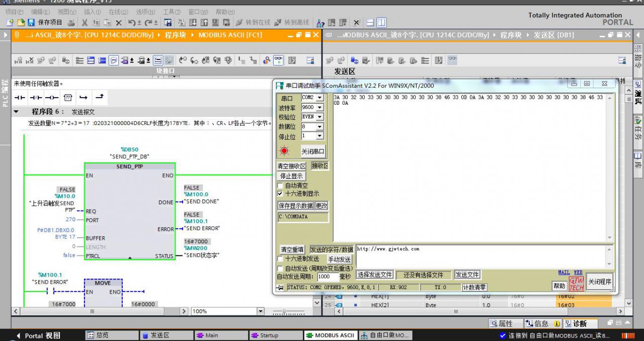Open the 编辑(E) menu

(x=40, y=12)
